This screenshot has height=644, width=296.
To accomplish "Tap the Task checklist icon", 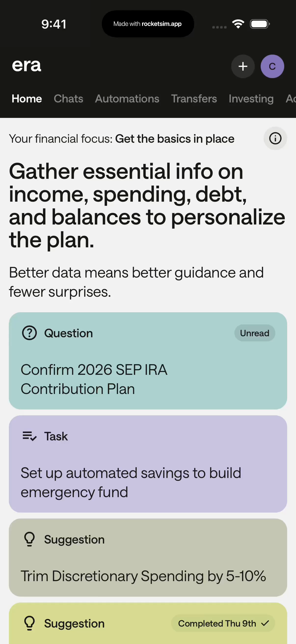I will [29, 436].
